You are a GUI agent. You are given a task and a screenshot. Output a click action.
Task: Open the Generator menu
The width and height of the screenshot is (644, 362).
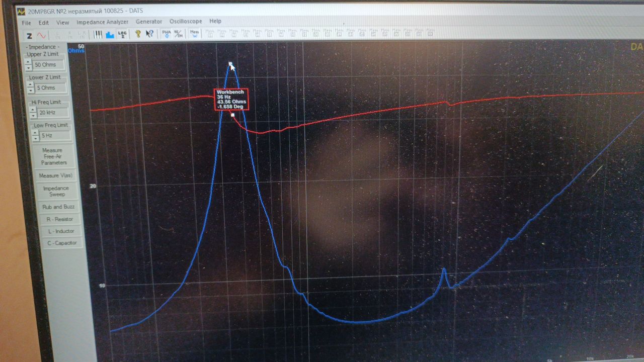[x=149, y=22]
